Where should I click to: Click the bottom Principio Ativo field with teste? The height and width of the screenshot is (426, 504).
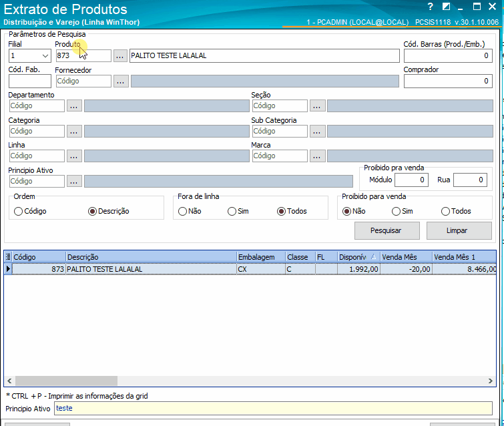(273, 409)
